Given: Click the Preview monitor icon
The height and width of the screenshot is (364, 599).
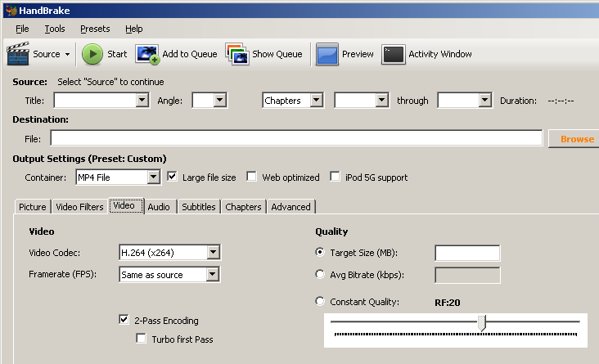Looking at the screenshot, I should (x=327, y=54).
